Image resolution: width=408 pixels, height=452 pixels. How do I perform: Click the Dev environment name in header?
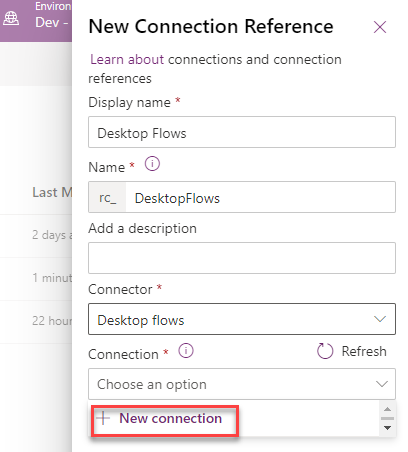(51, 22)
